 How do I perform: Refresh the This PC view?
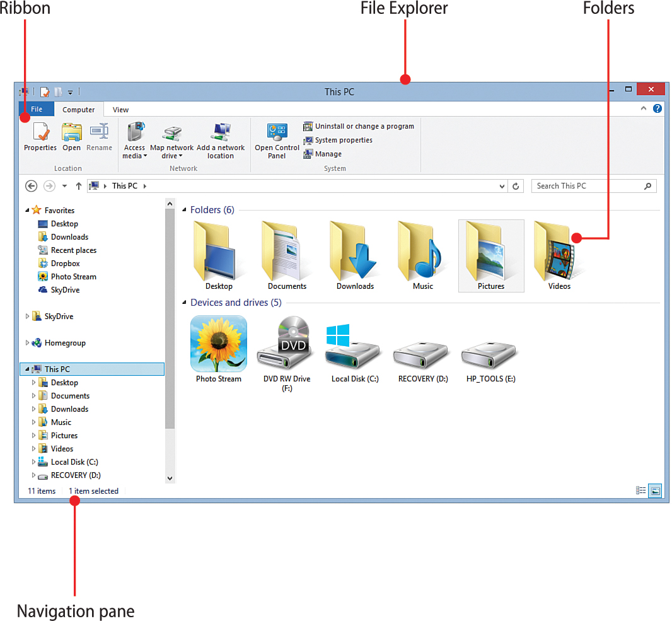516,186
